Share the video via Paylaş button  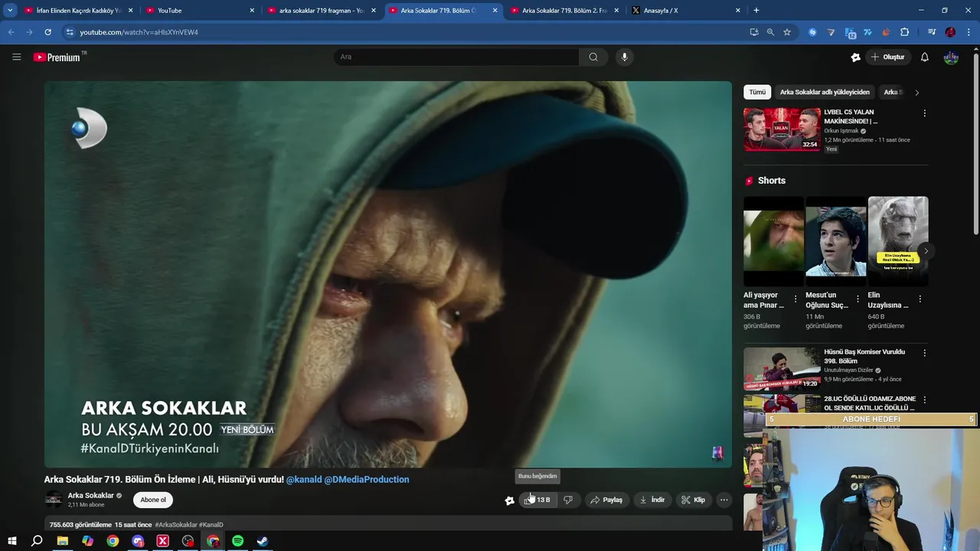pyautogui.click(x=606, y=500)
